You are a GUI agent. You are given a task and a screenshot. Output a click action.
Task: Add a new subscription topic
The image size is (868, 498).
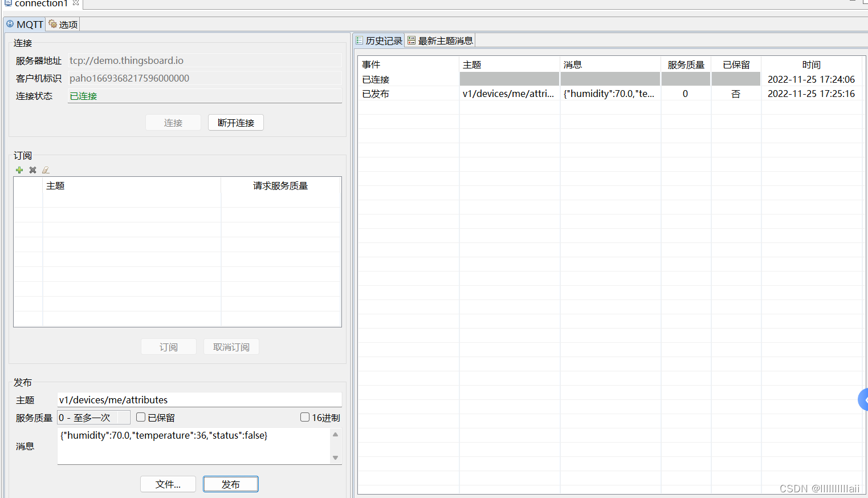pyautogui.click(x=19, y=170)
